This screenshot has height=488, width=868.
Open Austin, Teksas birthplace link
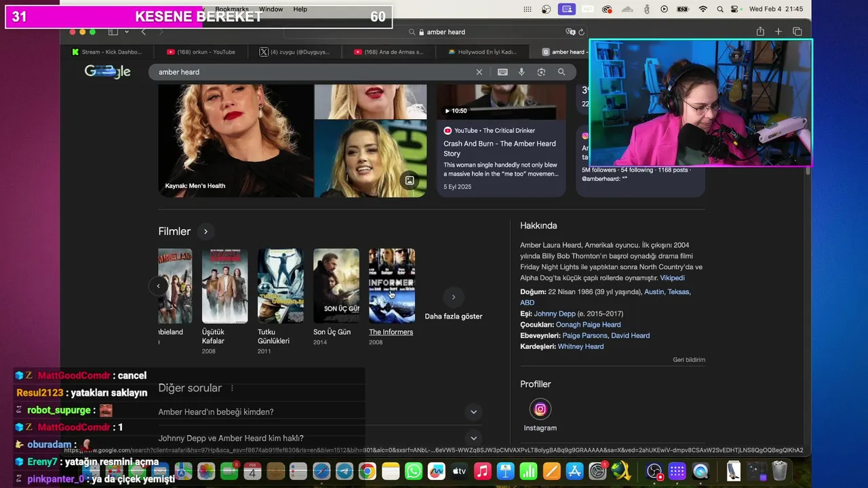667,292
